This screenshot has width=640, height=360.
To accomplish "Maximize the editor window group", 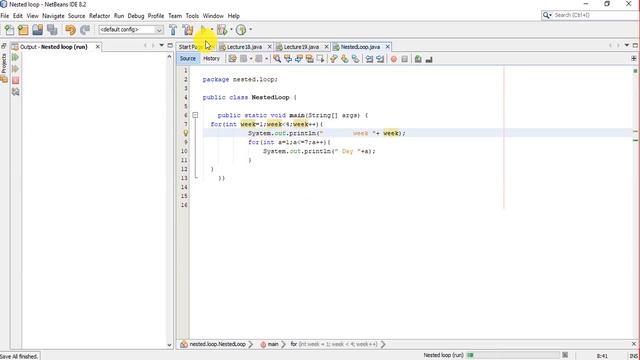I will pyautogui.click(x=636, y=46).
